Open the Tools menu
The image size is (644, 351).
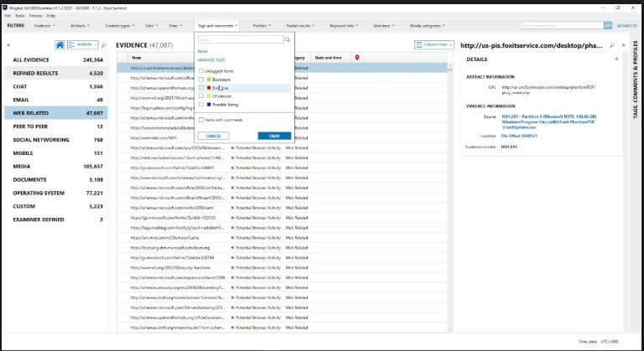pyautogui.click(x=20, y=16)
